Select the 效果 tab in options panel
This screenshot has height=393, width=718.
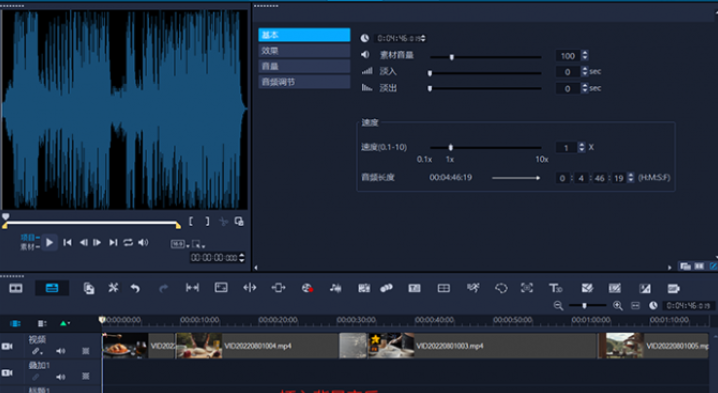pos(304,50)
